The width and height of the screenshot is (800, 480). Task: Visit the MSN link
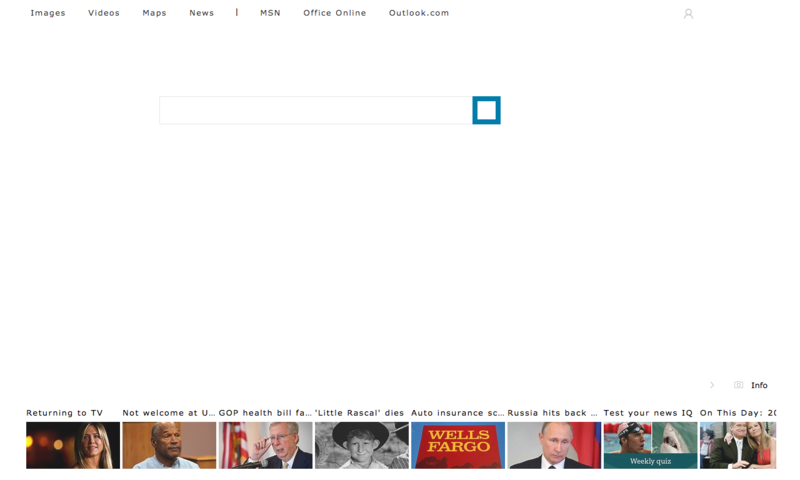click(x=270, y=13)
